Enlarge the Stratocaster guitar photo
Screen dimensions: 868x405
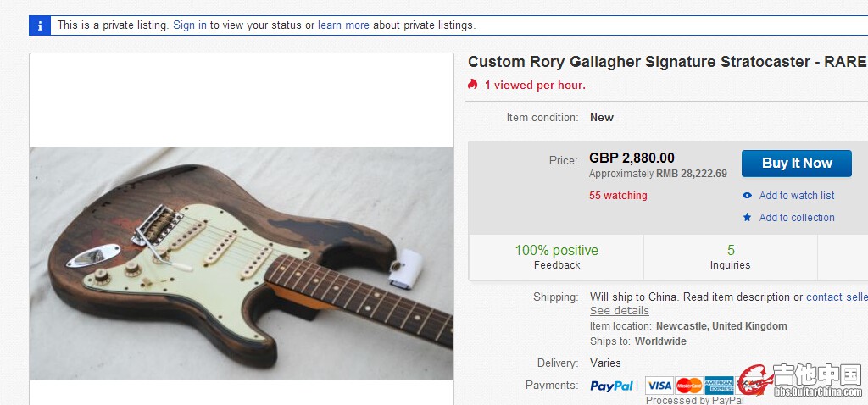tap(242, 264)
